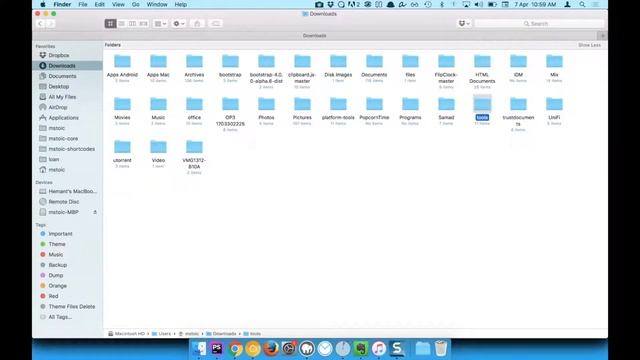Select the utorrent folder

pyautogui.click(x=122, y=153)
